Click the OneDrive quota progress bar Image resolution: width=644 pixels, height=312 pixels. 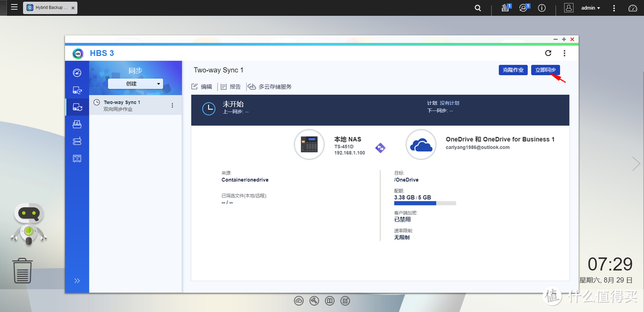tap(425, 203)
